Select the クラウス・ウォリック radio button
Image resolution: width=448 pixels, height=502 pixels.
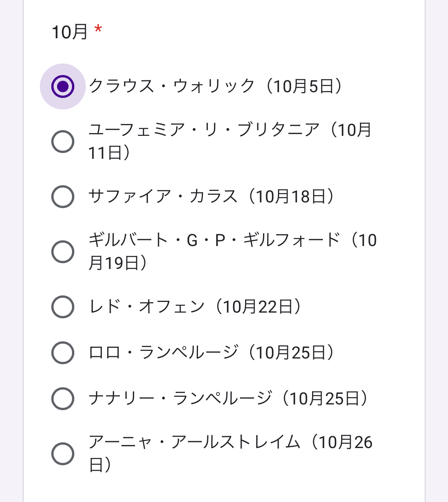(x=63, y=86)
